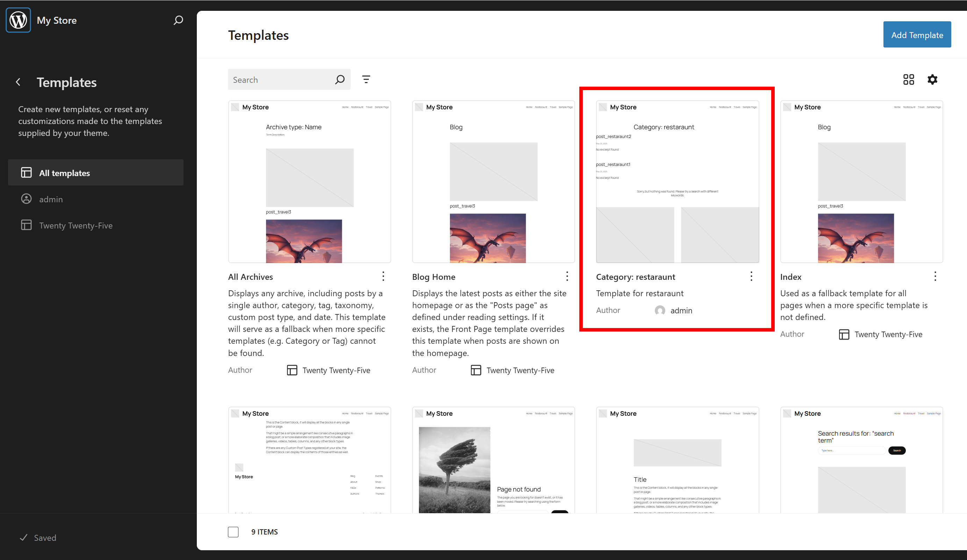The width and height of the screenshot is (967, 560).
Task: Switch layout using the grid icon
Action: point(908,79)
